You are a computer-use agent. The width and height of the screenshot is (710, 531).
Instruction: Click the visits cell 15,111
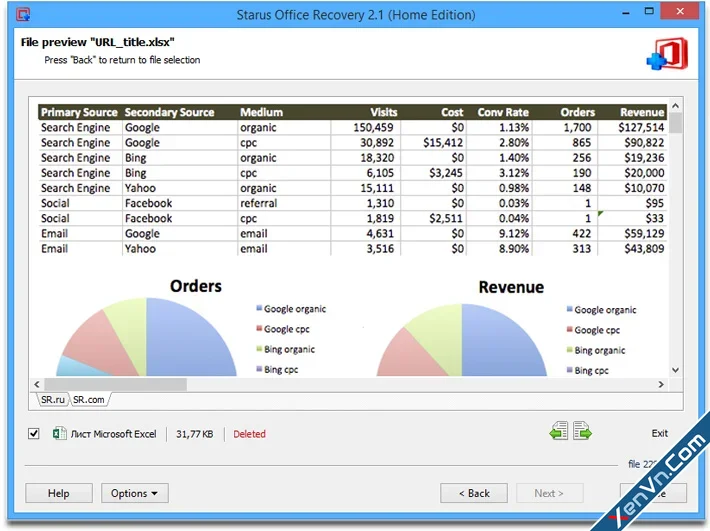[377, 188]
